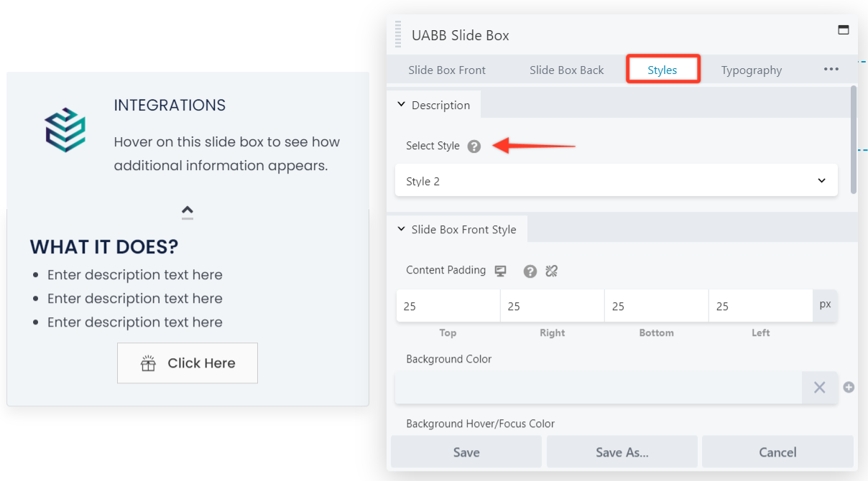
Task: Switch to the Typography tab
Action: point(751,70)
